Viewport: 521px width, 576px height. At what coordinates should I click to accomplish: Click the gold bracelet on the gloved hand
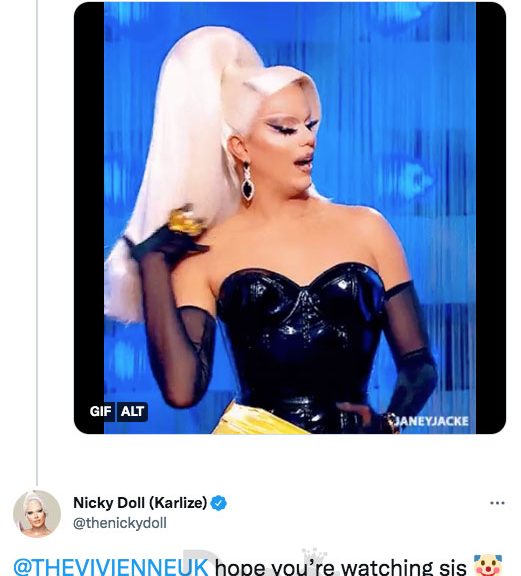point(185,222)
